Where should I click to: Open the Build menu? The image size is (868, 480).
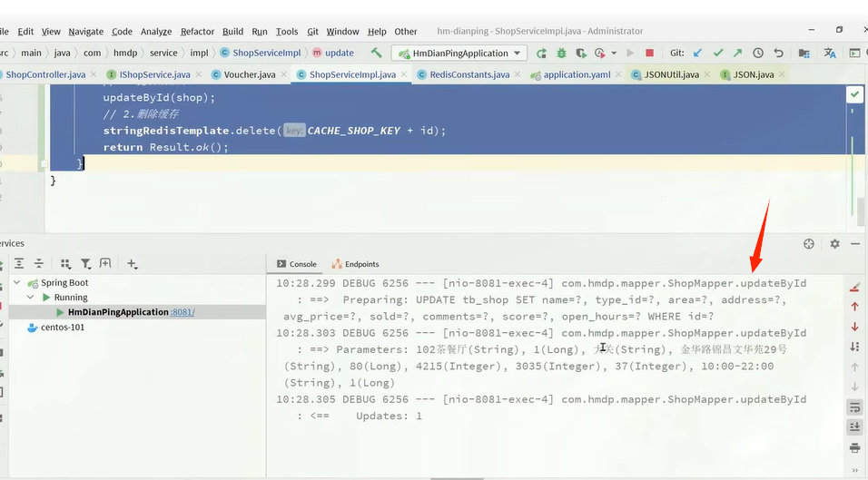(x=232, y=32)
